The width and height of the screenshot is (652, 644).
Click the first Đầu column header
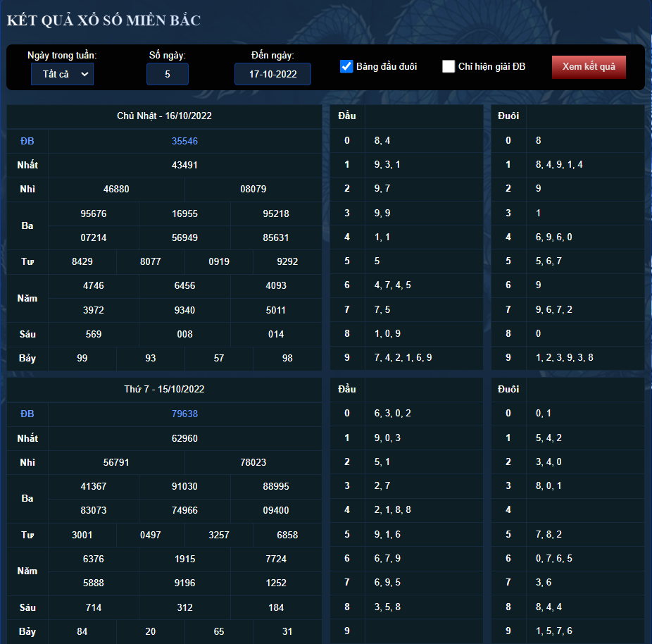coord(347,116)
